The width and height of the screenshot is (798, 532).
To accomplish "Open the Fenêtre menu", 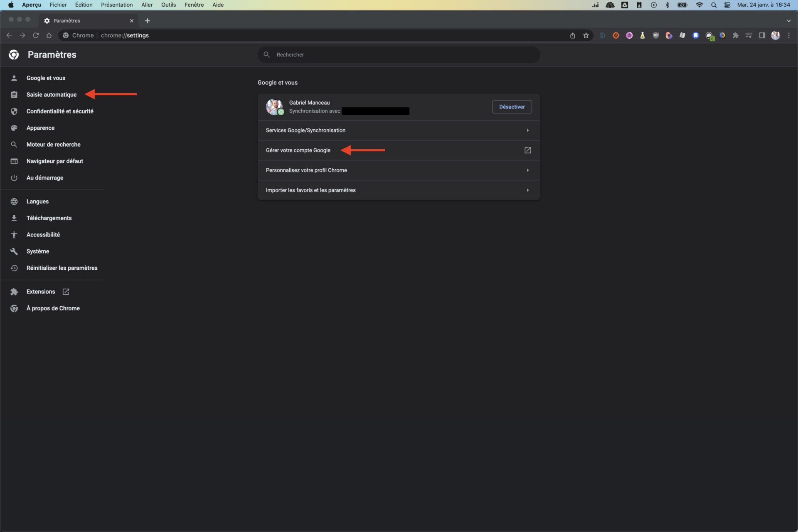I will 194,5.
